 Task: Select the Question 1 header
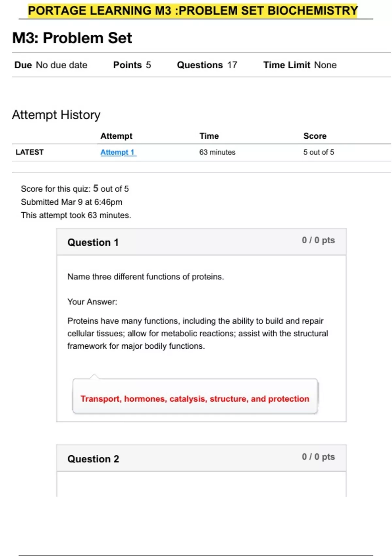coord(93,242)
